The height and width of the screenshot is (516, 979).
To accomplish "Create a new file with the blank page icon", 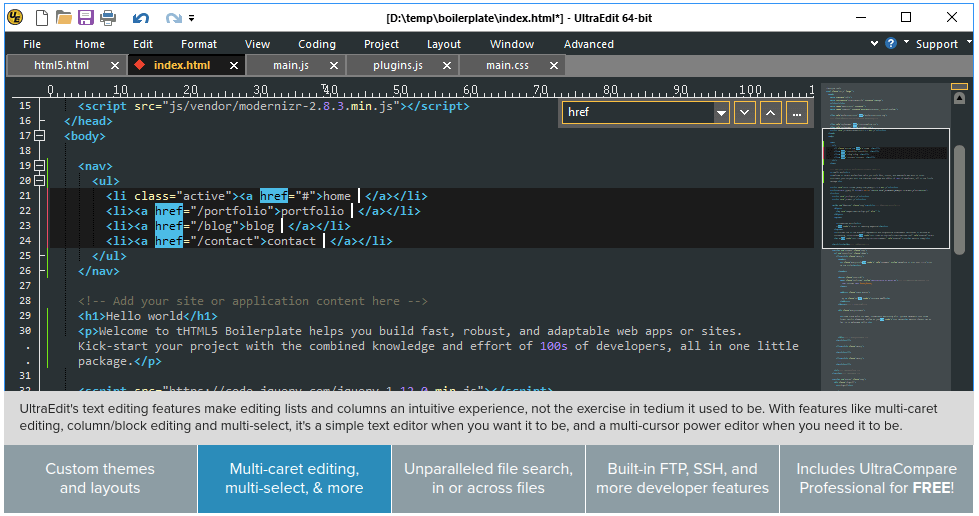I will click(x=42, y=17).
